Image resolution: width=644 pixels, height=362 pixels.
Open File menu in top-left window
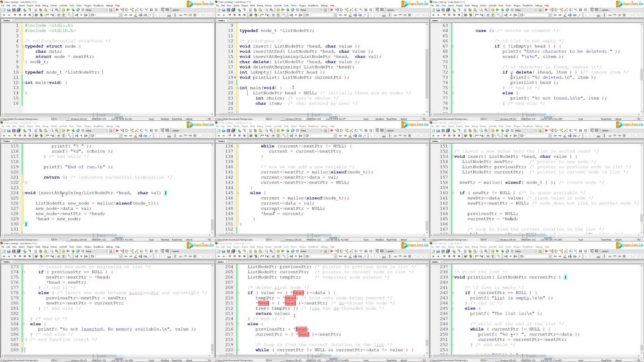(2, 6)
